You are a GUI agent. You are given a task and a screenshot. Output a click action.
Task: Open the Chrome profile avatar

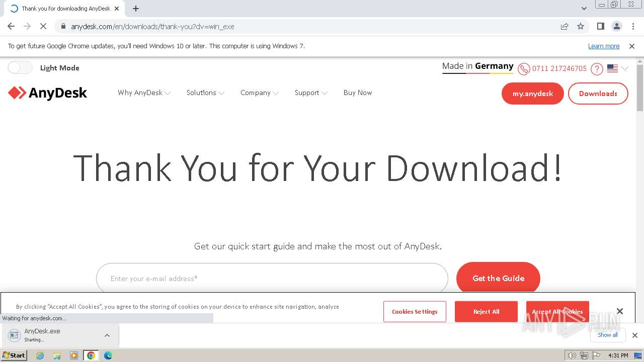[616, 26]
